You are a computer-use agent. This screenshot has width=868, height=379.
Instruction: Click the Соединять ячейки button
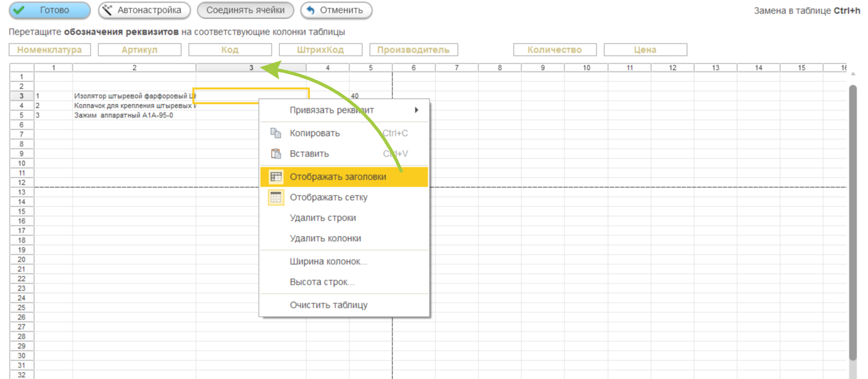[x=245, y=10]
